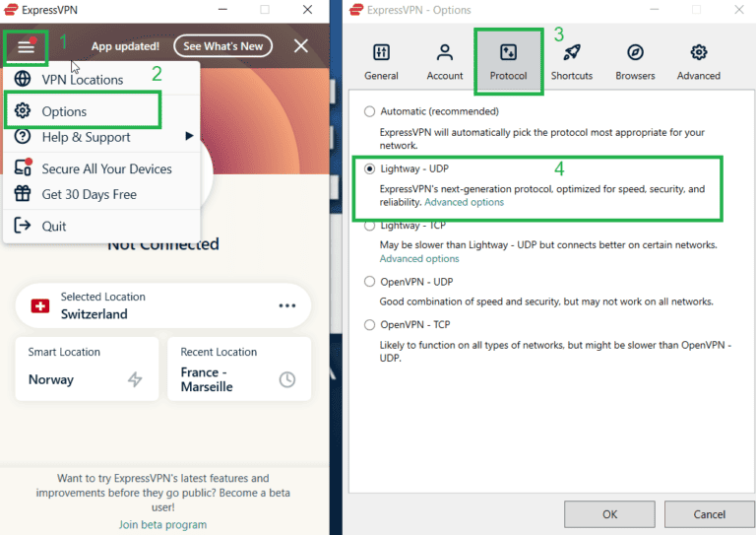
Task: Click the globe icon beside VPN Locations
Action: click(x=23, y=79)
